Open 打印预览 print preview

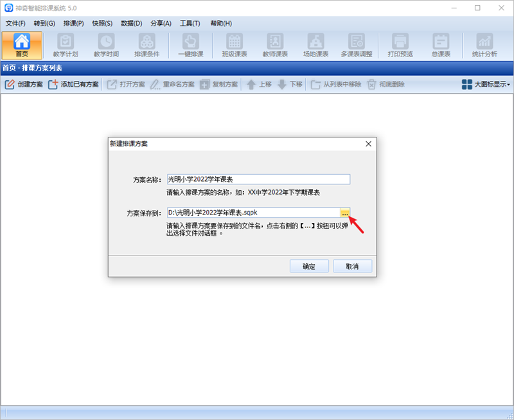click(x=400, y=45)
